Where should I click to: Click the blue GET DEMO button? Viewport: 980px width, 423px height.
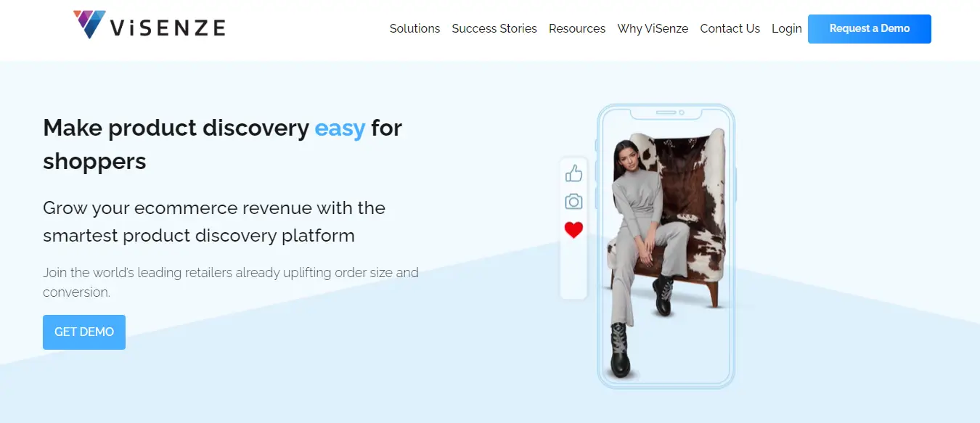84,332
